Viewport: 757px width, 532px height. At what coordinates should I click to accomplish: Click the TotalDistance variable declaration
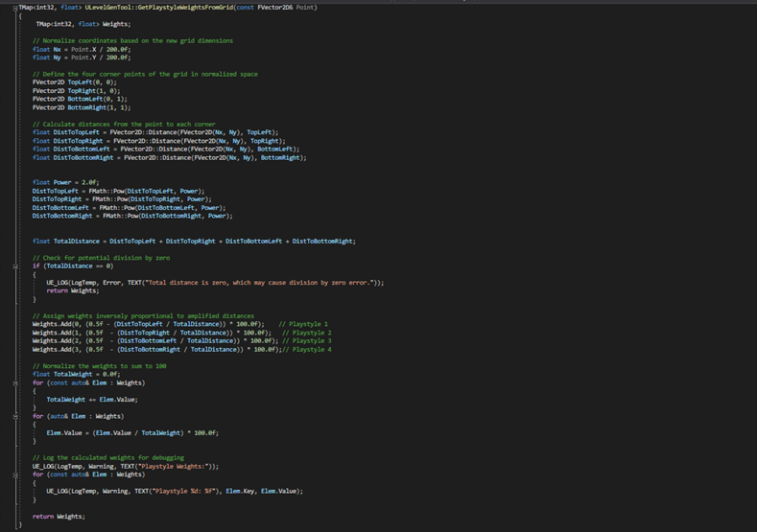coord(78,241)
